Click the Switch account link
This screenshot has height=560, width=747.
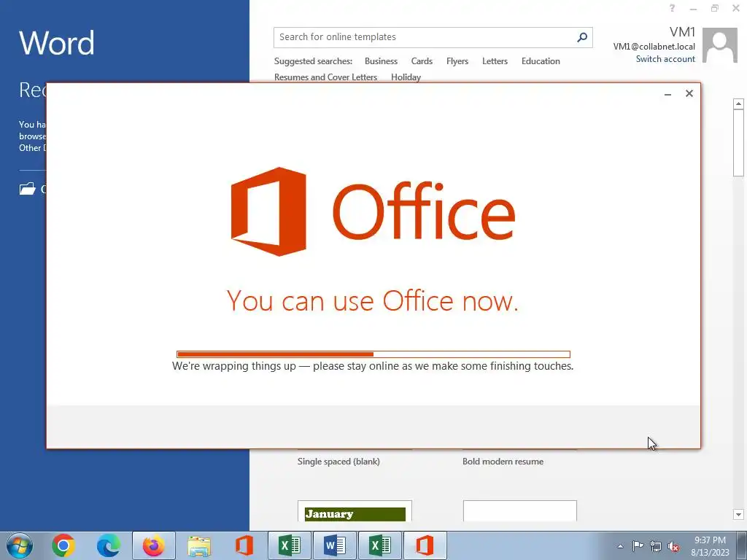coord(665,59)
